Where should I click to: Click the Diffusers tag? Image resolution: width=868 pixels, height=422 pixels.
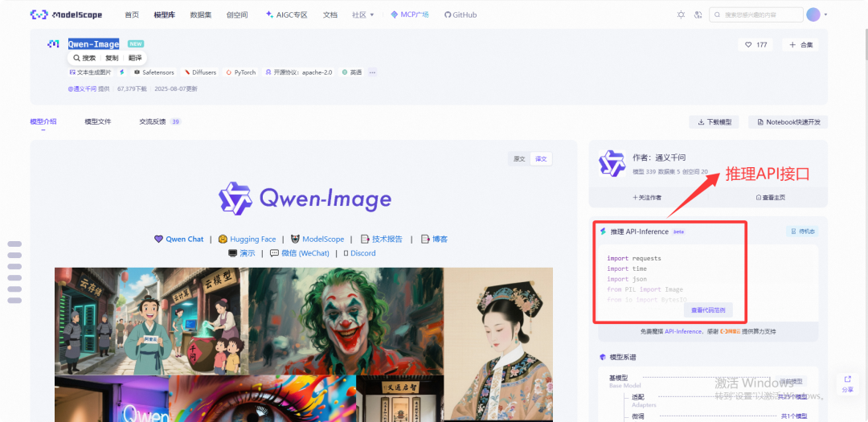tap(200, 72)
